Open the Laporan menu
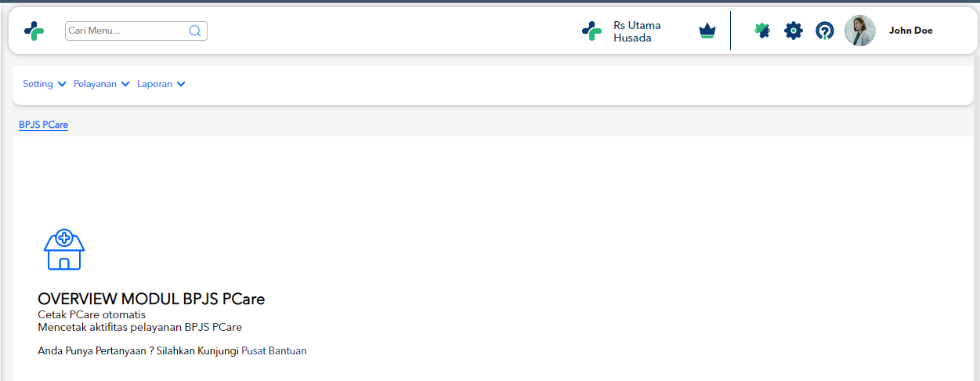 pyautogui.click(x=155, y=84)
